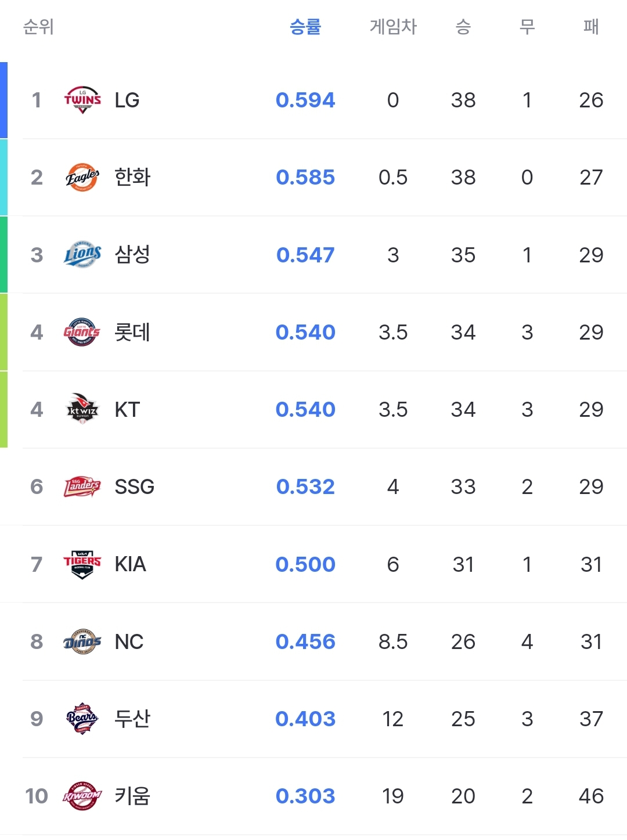Click the LG Twins team logo
Viewport: 627px width, 840px height.
(x=82, y=100)
